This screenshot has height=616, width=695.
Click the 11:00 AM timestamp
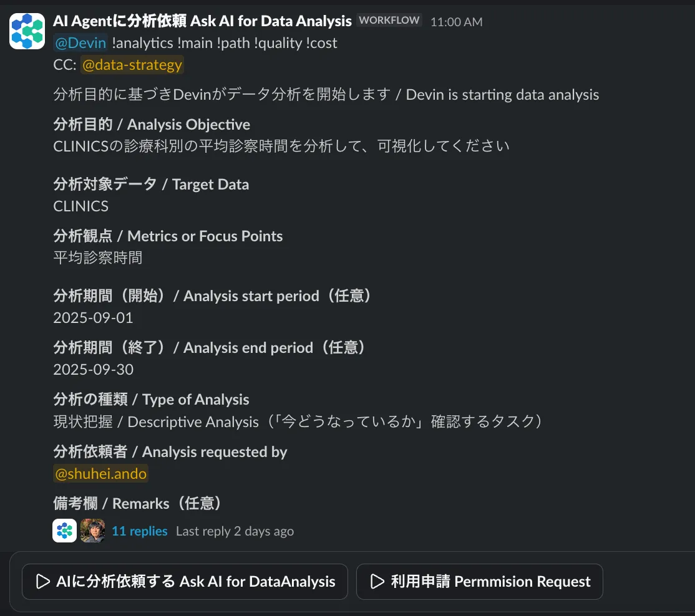point(456,22)
